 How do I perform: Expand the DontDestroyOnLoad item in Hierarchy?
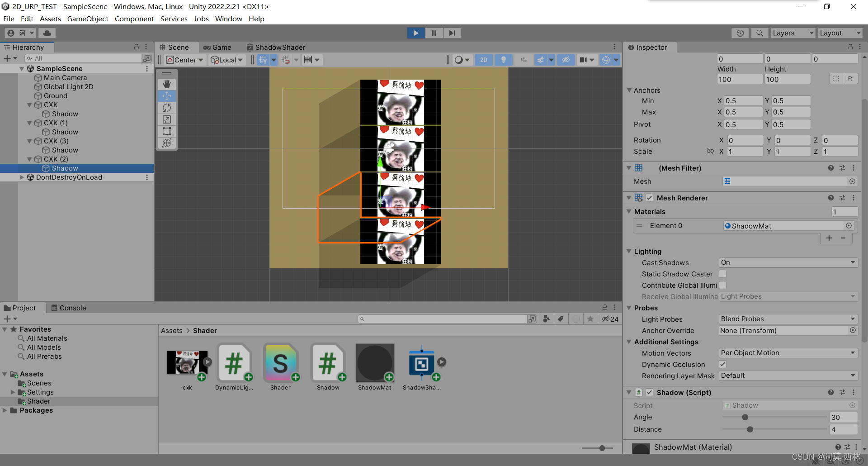pyautogui.click(x=22, y=177)
